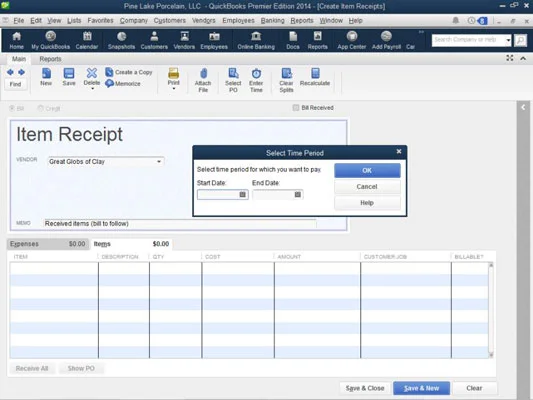Open the Print dropdown arrow
533x400 pixels.
(173, 89)
